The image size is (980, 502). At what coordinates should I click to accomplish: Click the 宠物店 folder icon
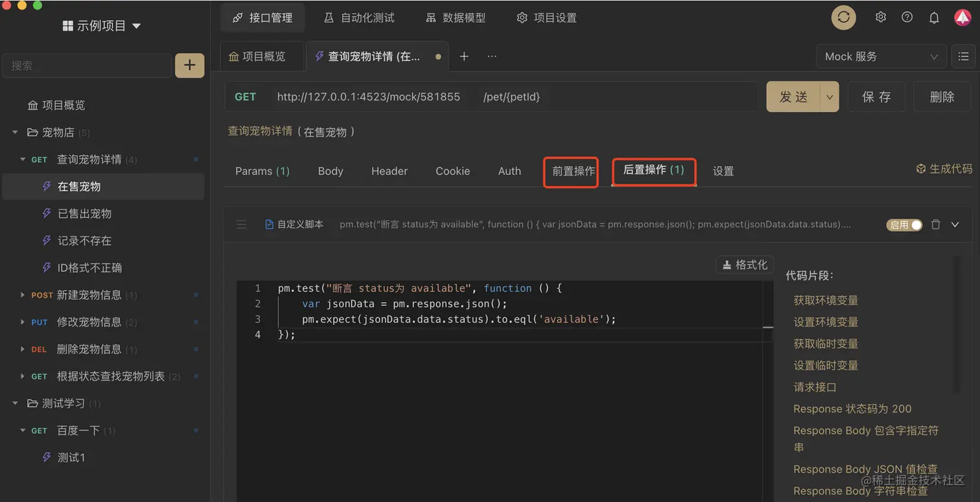click(x=32, y=132)
